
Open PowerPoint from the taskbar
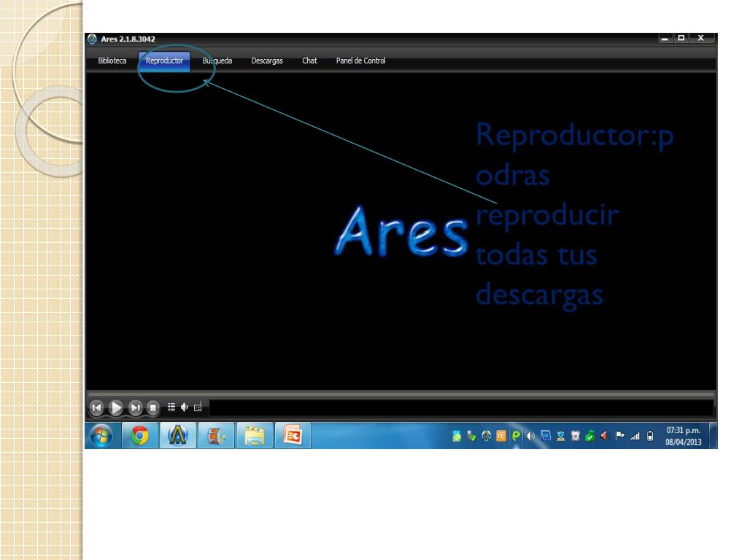click(x=293, y=436)
